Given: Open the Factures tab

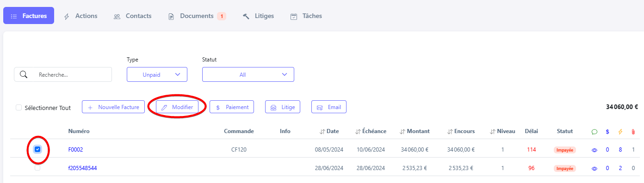Looking at the screenshot, I should [29, 16].
